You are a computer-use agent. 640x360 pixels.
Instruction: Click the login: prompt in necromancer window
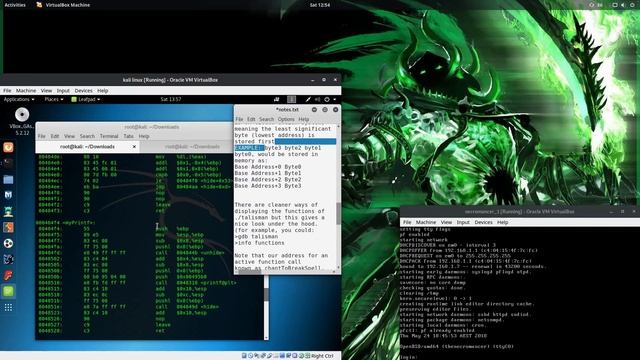point(409,357)
